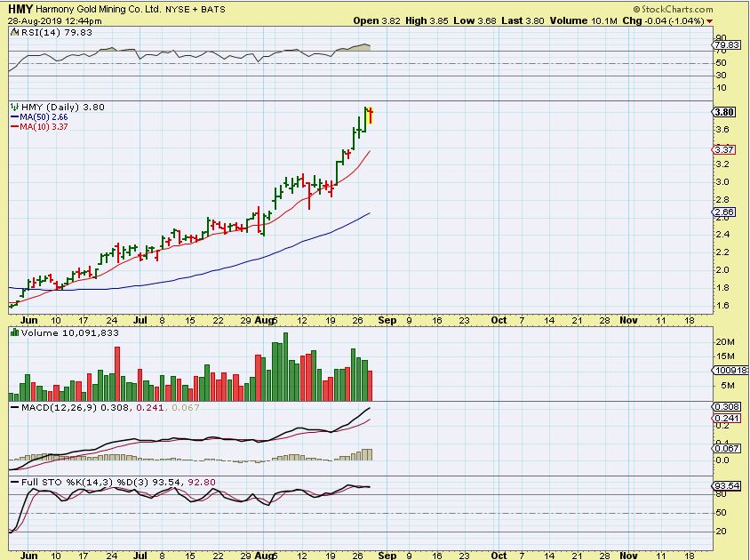Click the HMY ticker symbol in the header
This screenshot has height=560, width=750.
click(20, 9)
